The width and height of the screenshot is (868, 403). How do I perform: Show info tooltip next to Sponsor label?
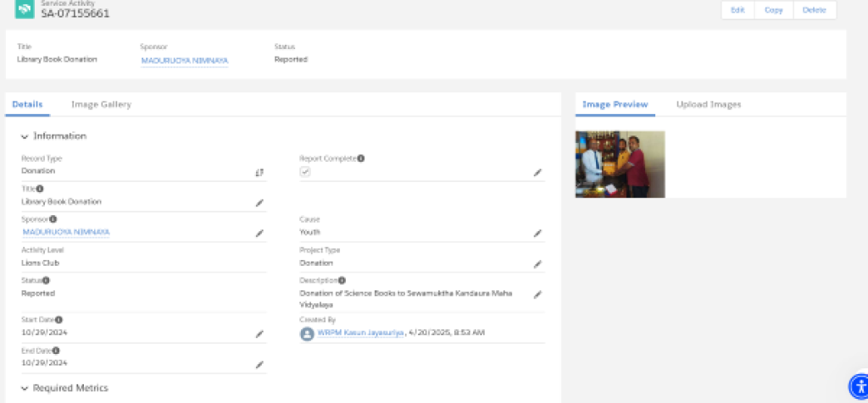point(53,219)
